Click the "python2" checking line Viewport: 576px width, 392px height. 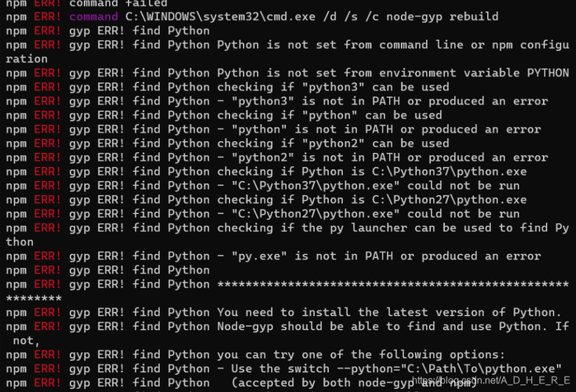coord(333,143)
